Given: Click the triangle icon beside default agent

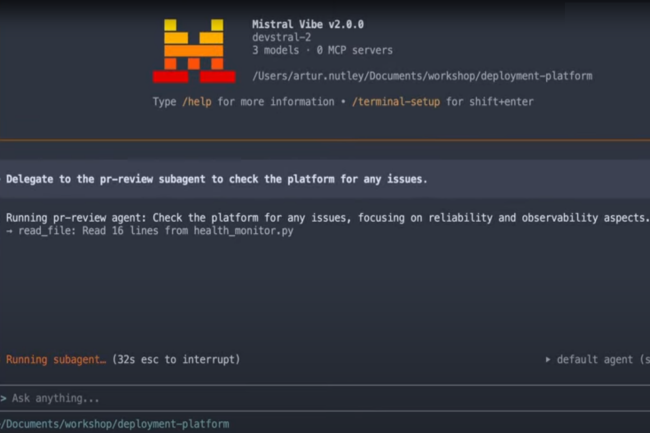Looking at the screenshot, I should [547, 359].
